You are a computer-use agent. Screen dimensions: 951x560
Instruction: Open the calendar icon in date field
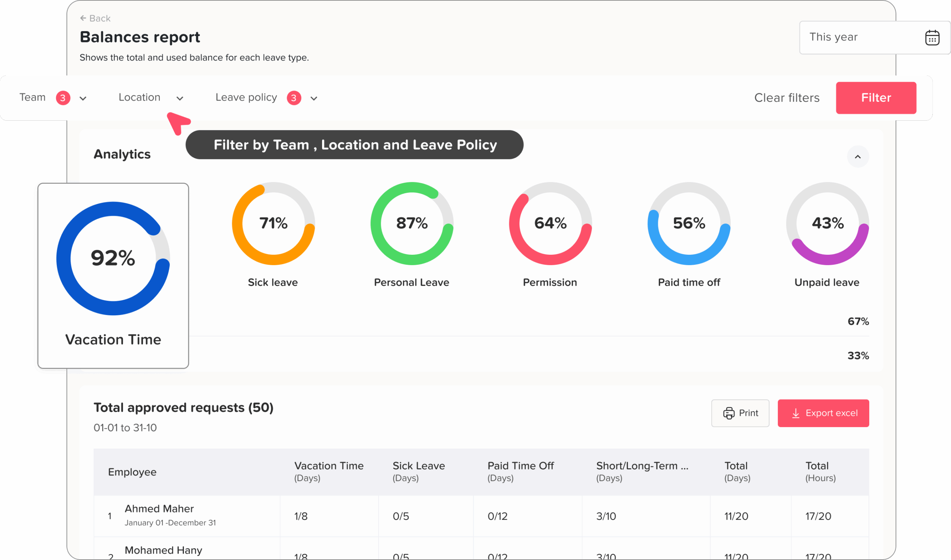932,38
